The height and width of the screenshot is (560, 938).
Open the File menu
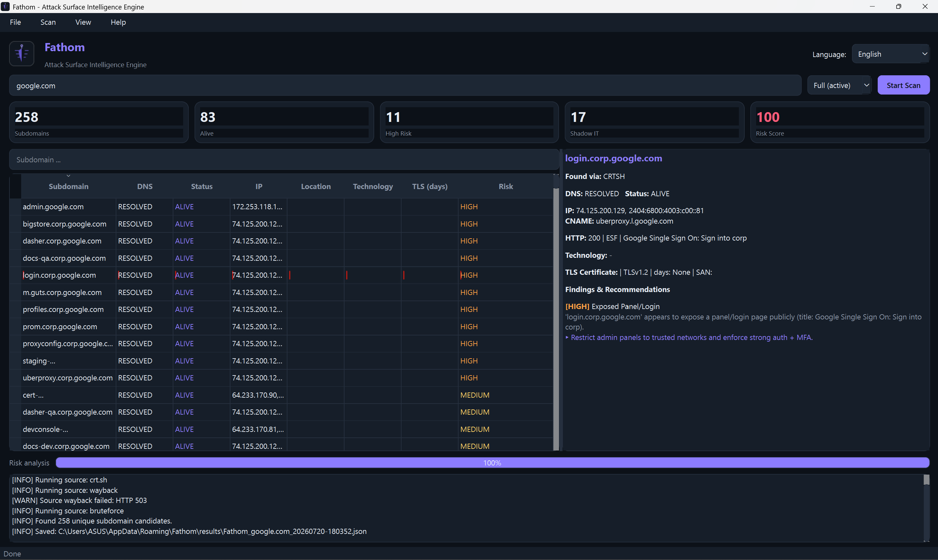(x=15, y=22)
